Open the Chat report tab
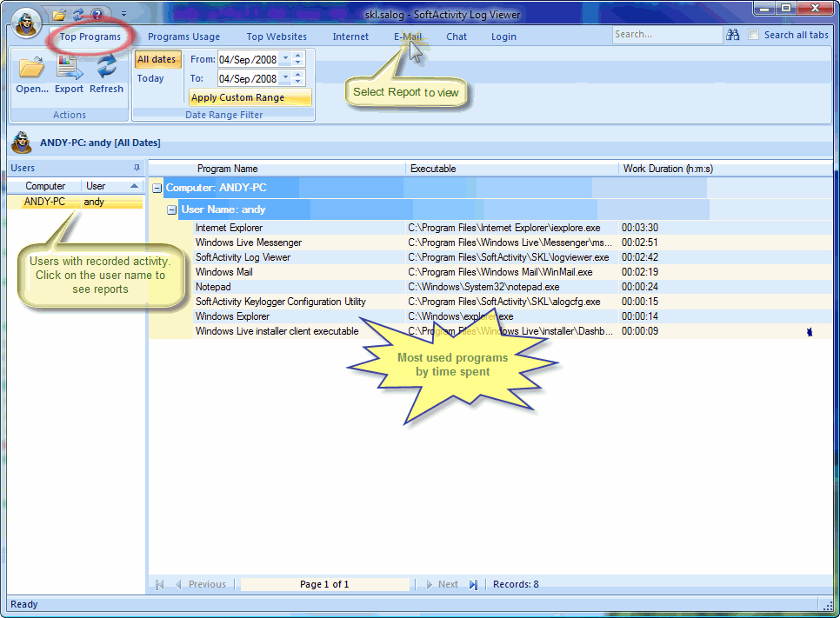Image resolution: width=840 pixels, height=618 pixels. point(457,37)
